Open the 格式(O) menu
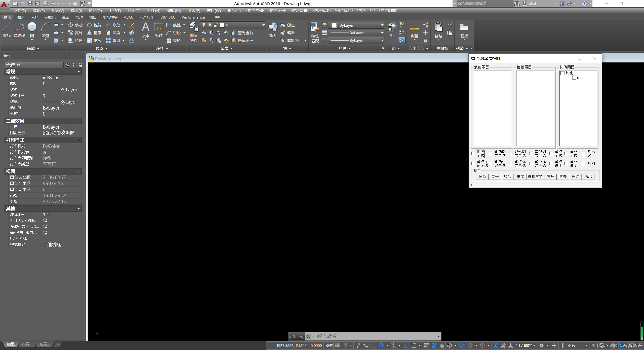The image size is (644, 350). (x=95, y=11)
